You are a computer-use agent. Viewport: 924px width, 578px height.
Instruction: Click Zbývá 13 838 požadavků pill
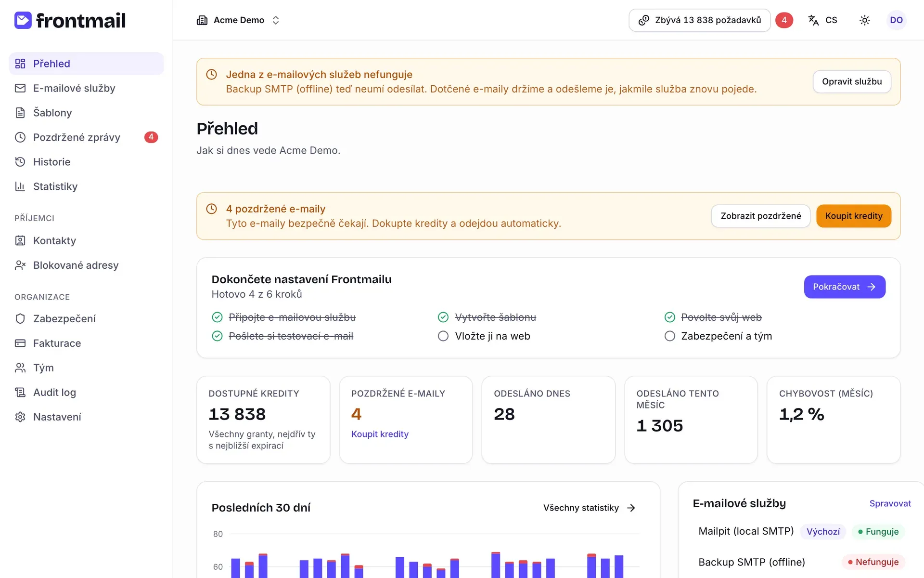[699, 20]
